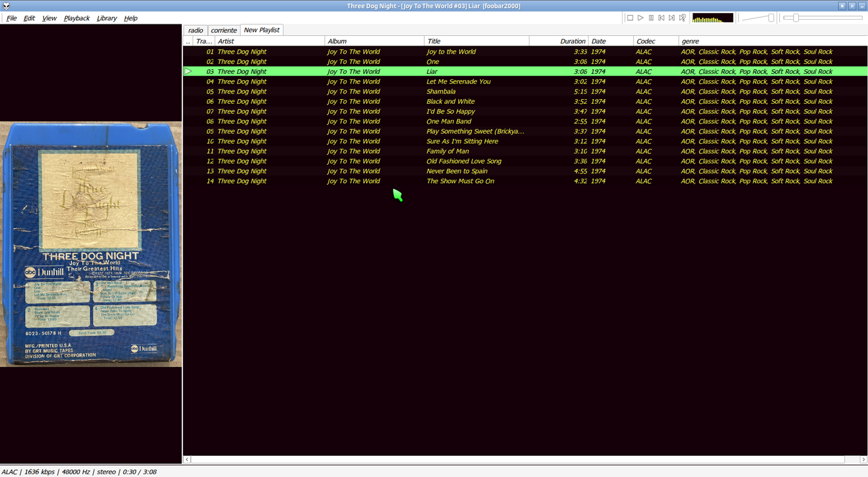868x477 pixels.
Task: Skip to the previous track
Action: pos(661,18)
